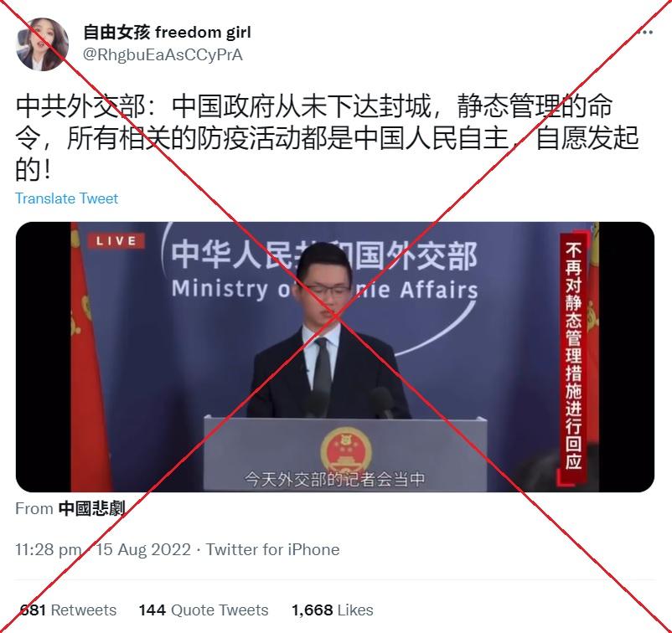Screen dimensions: 672x633
Task: Click the national emblem on the podium
Action: [x=346, y=450]
